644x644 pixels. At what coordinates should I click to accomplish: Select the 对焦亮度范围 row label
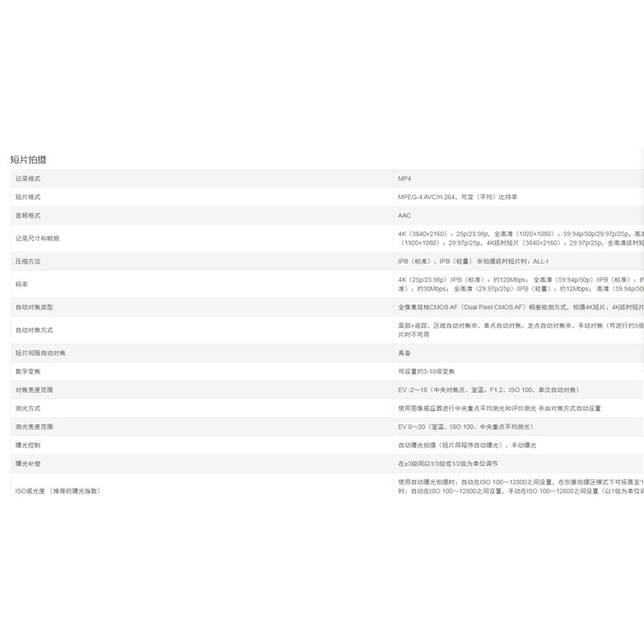(34, 390)
